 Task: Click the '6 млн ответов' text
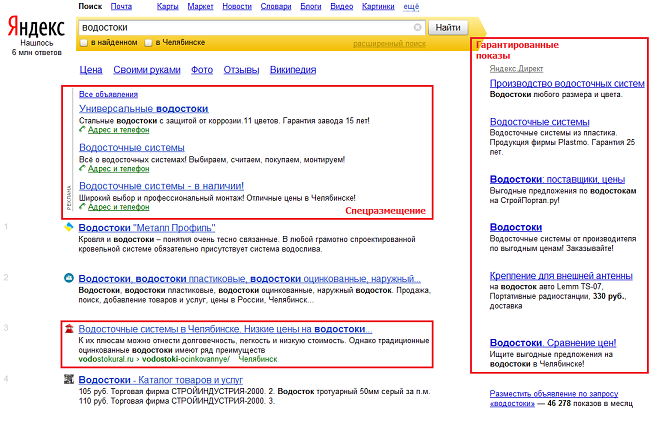36,52
